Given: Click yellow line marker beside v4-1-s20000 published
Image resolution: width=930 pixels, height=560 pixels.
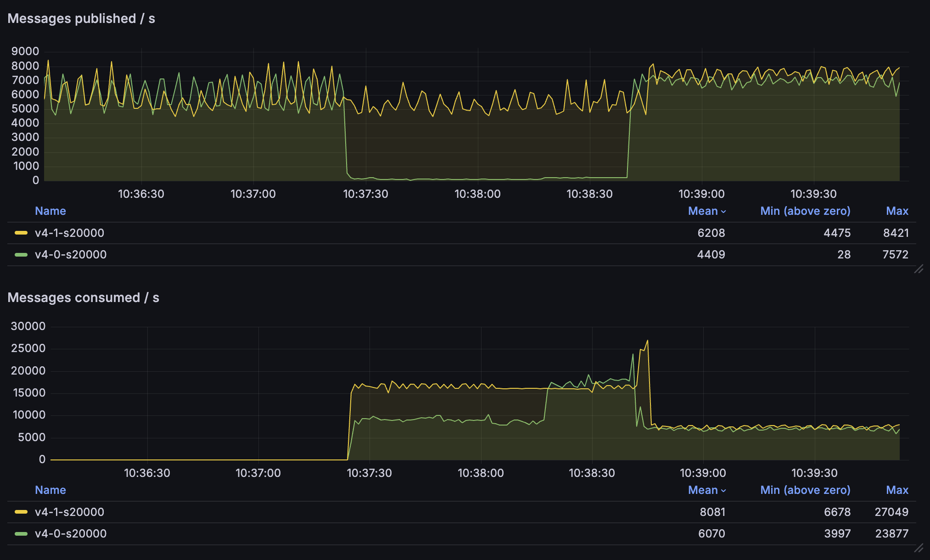Looking at the screenshot, I should click(x=22, y=233).
